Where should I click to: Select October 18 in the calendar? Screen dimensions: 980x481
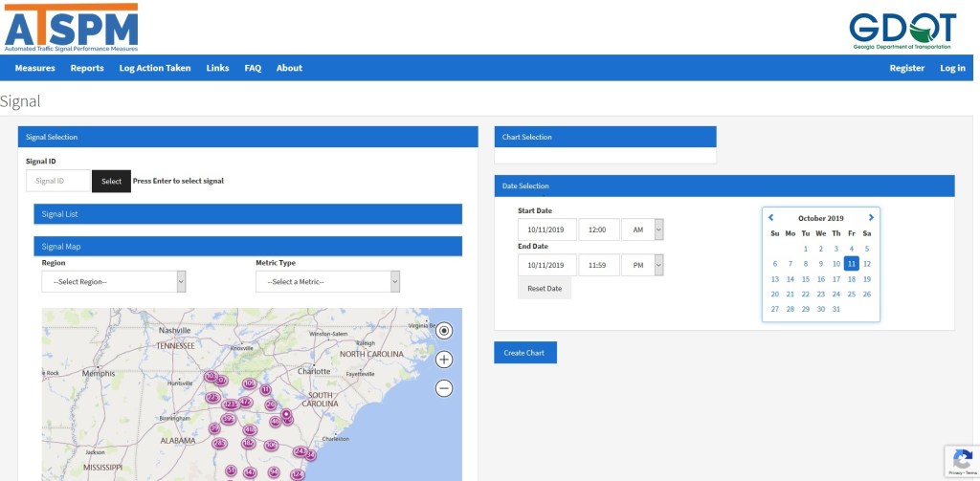pyautogui.click(x=852, y=279)
